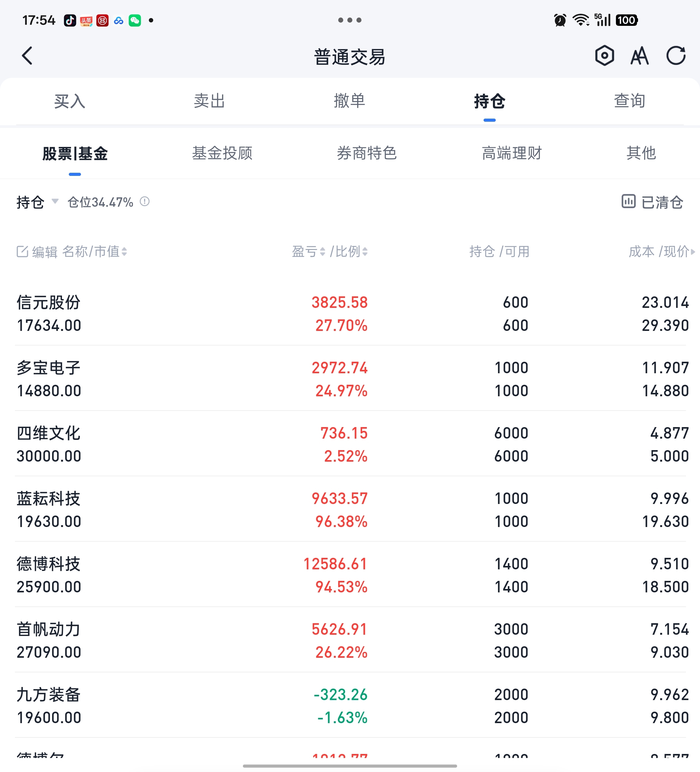Switch to the 买入 tab
This screenshot has width=700, height=772.
click(x=69, y=101)
